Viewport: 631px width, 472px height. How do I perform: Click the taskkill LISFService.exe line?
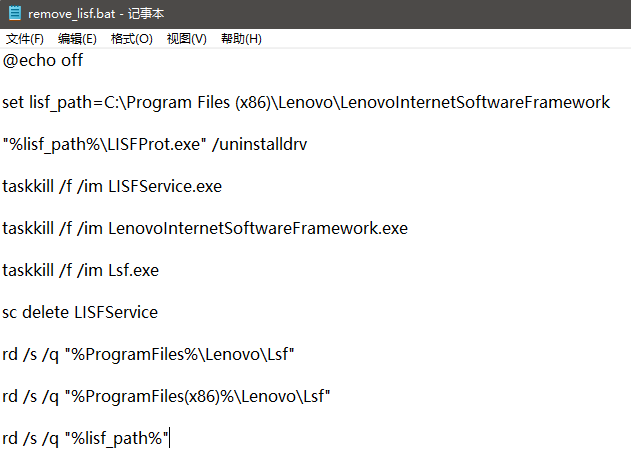point(112,186)
